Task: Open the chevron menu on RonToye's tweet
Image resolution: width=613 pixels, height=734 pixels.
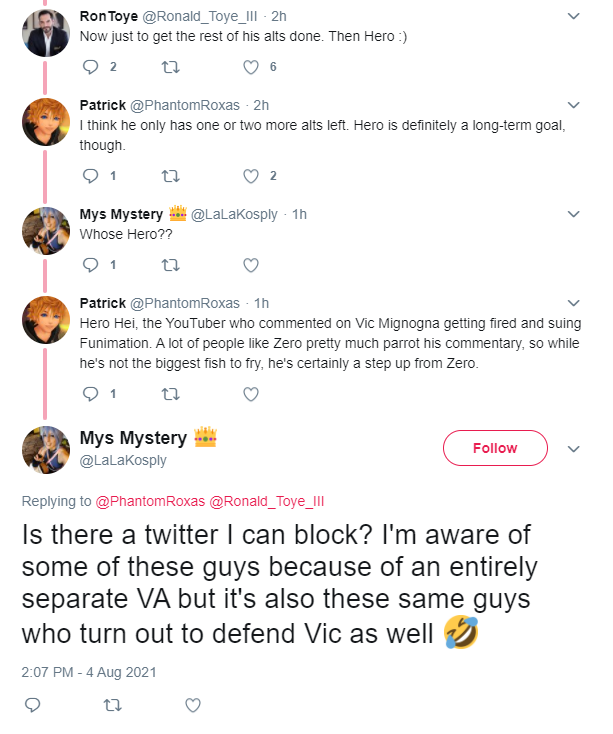Action: tap(574, 16)
